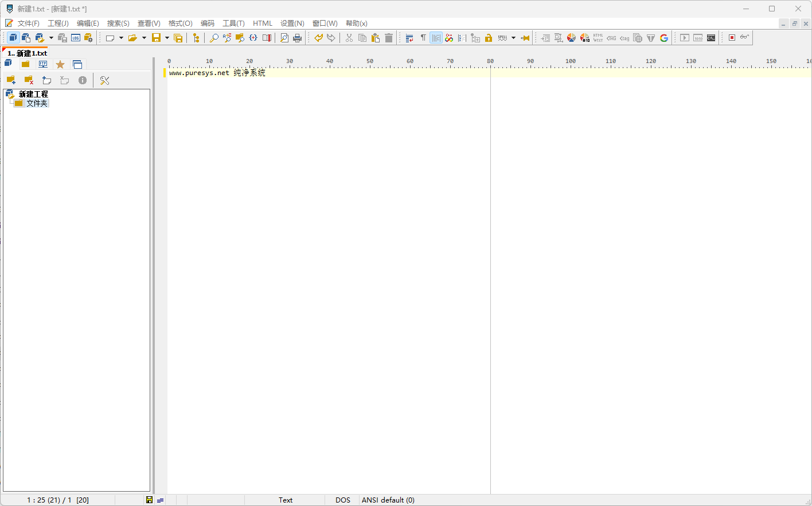Viewport: 812px width, 506px height.
Task: Toggle read-only lock mode
Action: tap(488, 37)
